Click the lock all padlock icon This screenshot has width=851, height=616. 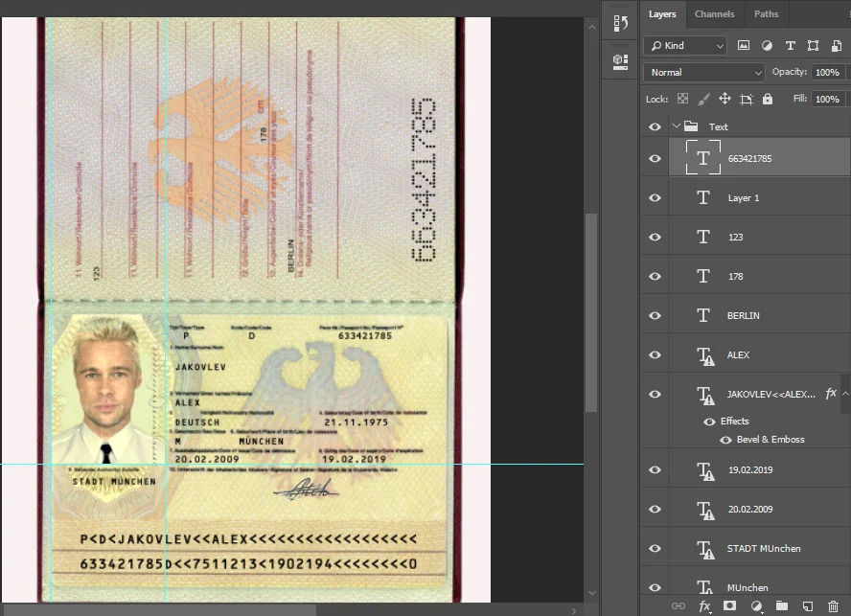click(768, 99)
